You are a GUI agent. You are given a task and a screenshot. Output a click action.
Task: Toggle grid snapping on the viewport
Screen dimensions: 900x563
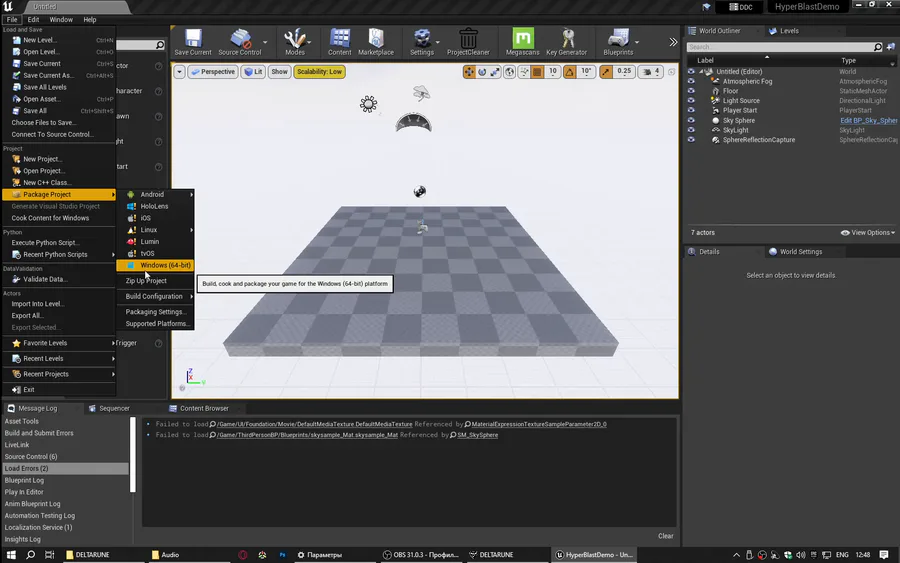(x=537, y=72)
